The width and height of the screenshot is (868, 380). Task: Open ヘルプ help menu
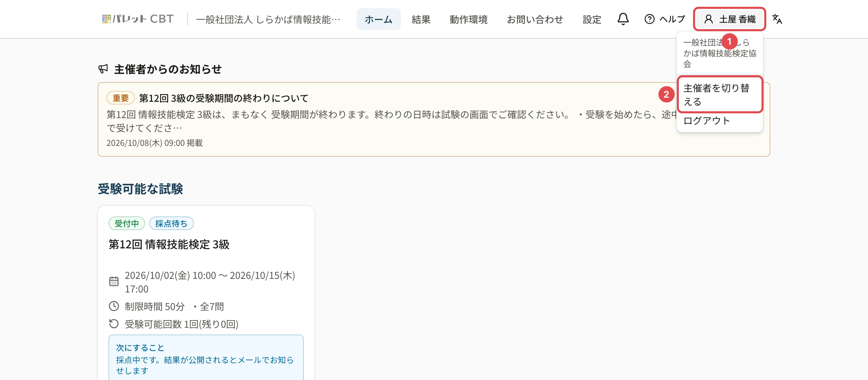[x=665, y=19]
